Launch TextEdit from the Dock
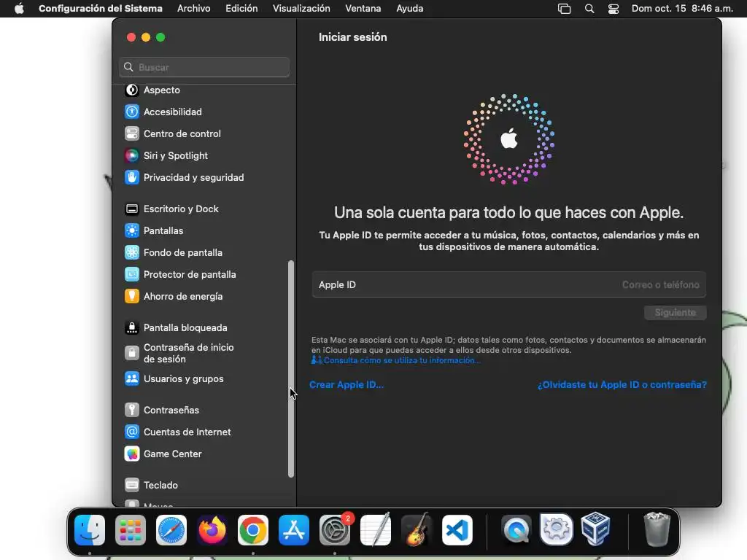 point(376,530)
